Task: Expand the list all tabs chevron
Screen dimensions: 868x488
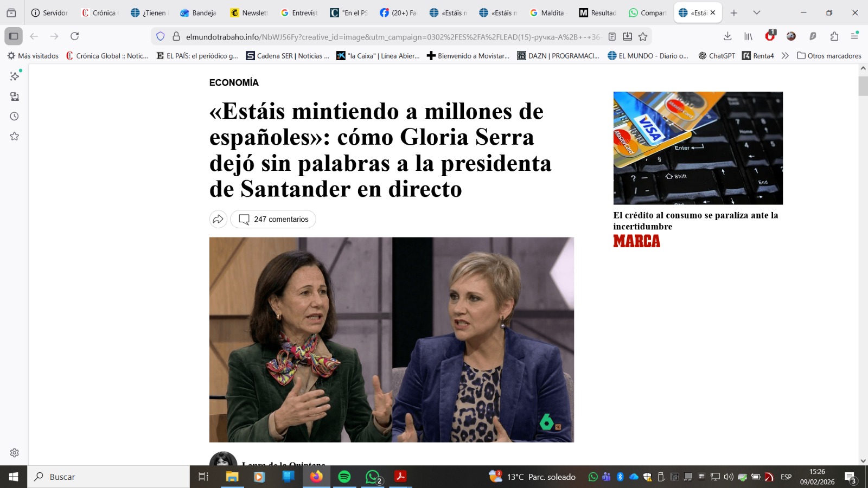Action: coord(757,12)
